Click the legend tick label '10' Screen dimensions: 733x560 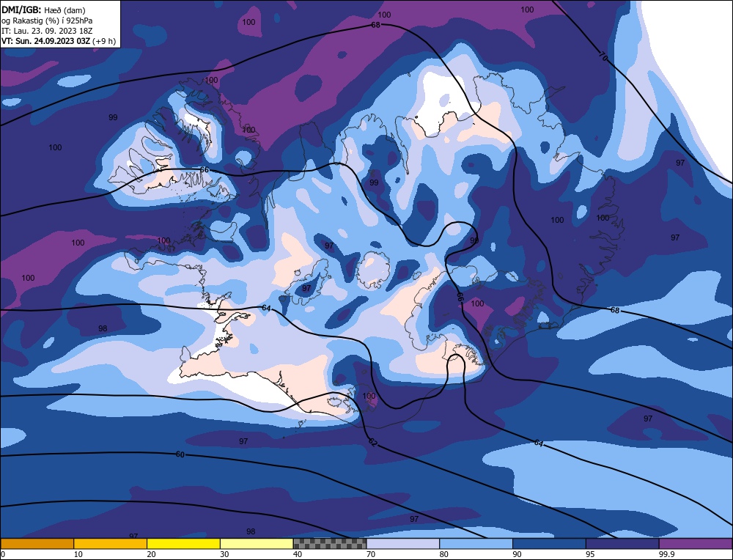(78, 554)
